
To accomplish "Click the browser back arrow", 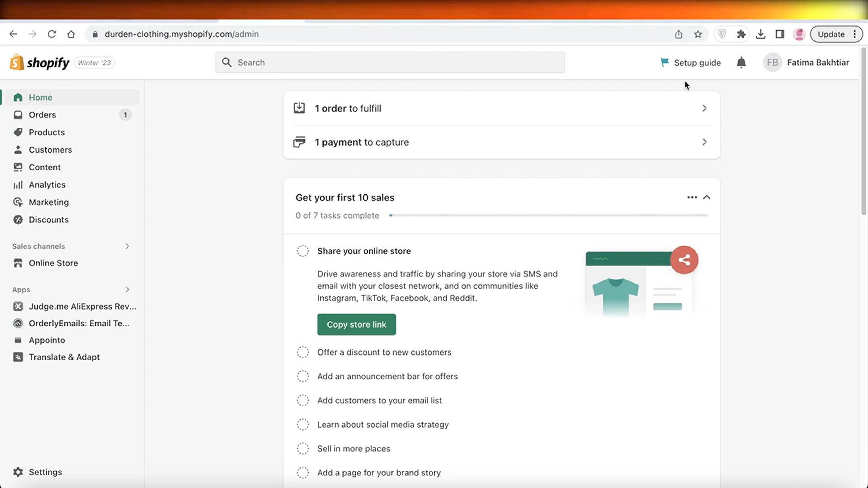I will pos(13,34).
